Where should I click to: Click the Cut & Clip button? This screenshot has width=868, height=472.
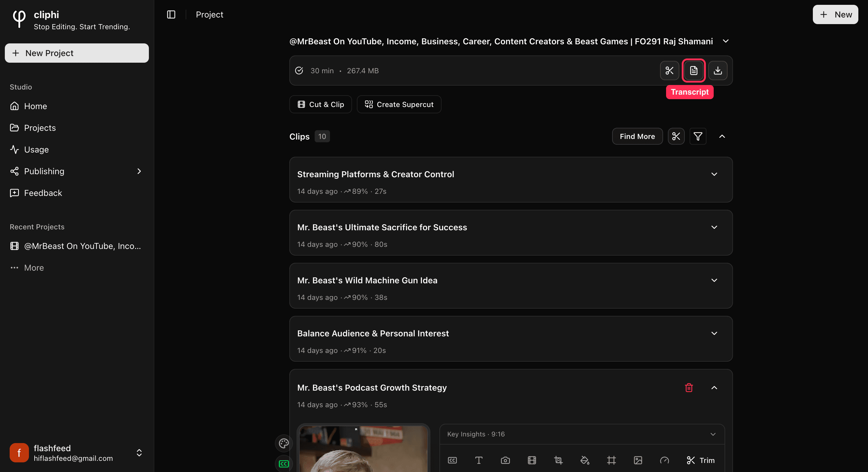320,105
